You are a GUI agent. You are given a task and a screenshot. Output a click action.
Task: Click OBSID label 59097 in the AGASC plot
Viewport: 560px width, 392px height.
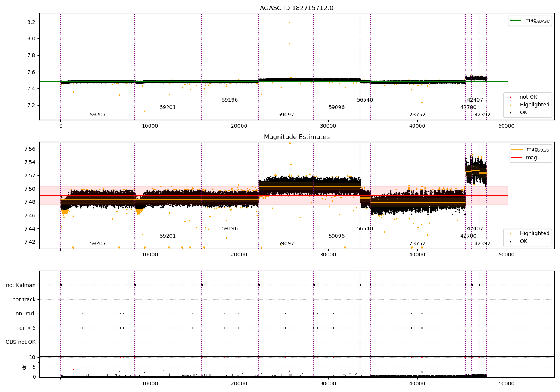[286, 115]
